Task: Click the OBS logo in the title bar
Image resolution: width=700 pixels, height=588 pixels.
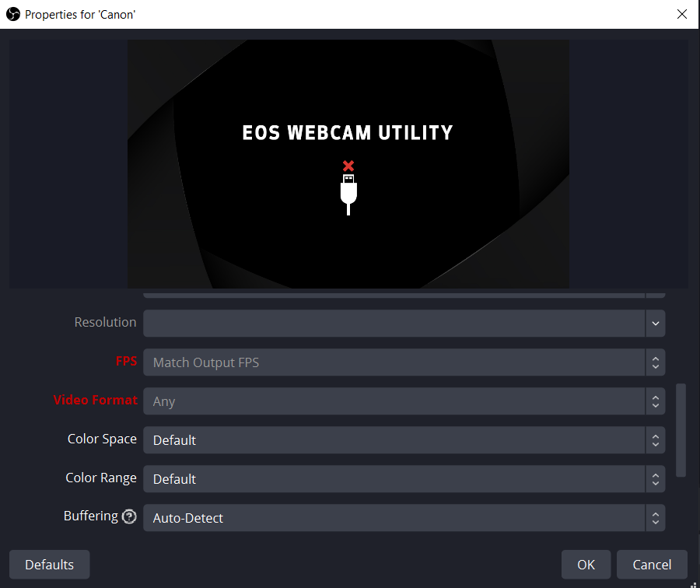Action: [12, 13]
